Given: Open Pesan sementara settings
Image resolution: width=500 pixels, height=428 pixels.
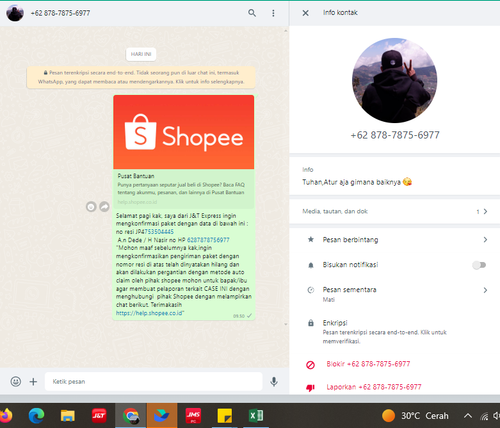Looking at the screenshot, I should click(395, 294).
